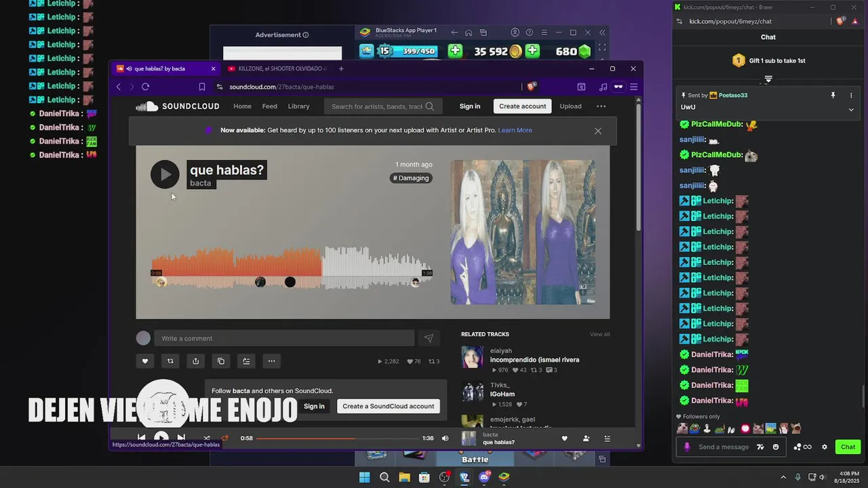
Task: Open the #Damaging tag
Action: pos(412,178)
